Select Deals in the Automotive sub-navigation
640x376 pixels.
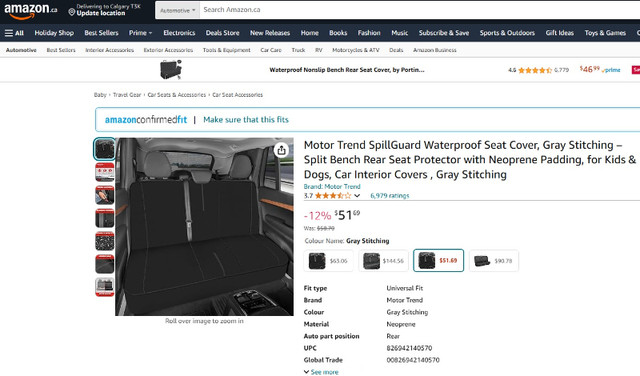396,50
